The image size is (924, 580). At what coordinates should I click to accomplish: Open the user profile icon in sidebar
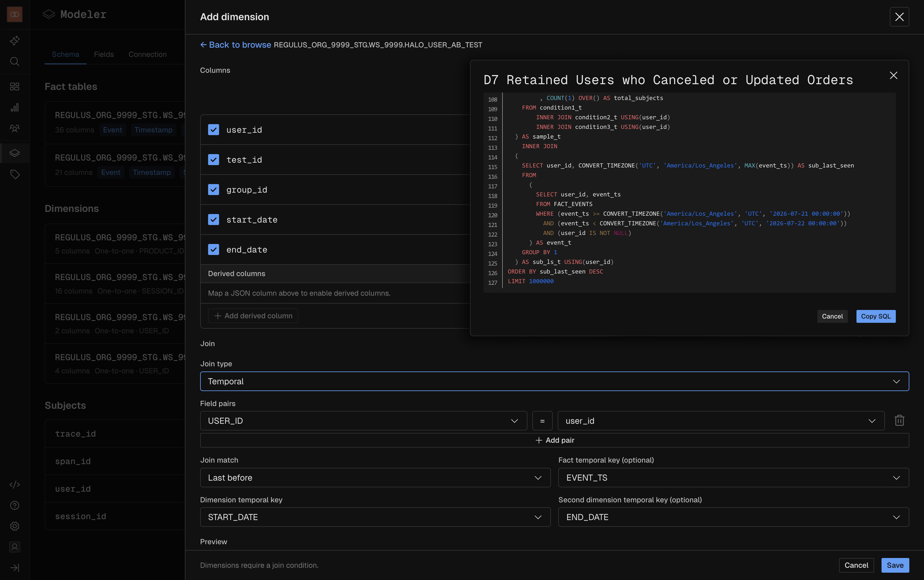[15, 547]
